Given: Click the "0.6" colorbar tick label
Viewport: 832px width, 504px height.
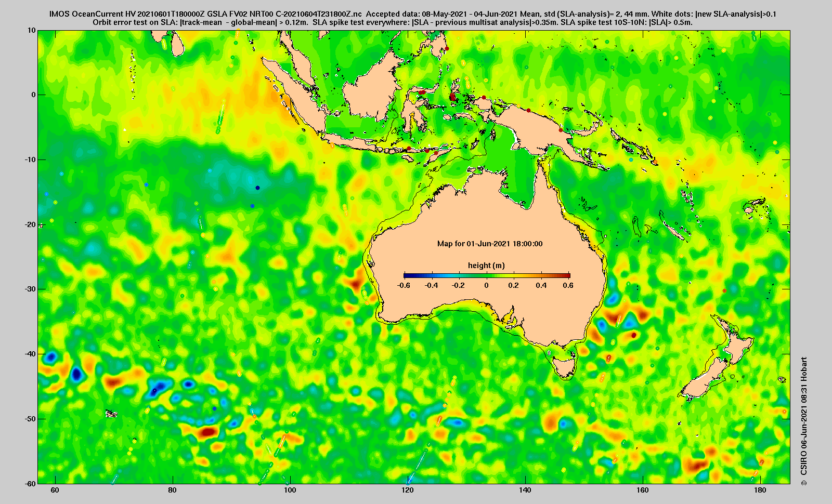Looking at the screenshot, I should [x=568, y=285].
